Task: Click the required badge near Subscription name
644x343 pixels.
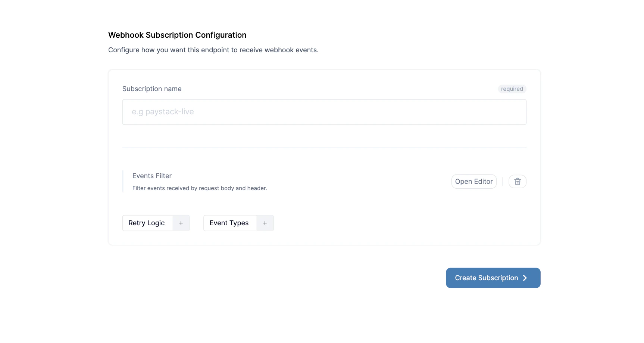Action: [x=512, y=89]
